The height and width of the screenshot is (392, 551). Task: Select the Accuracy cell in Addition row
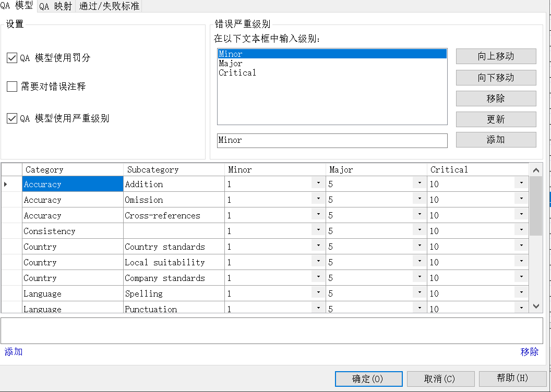point(73,184)
